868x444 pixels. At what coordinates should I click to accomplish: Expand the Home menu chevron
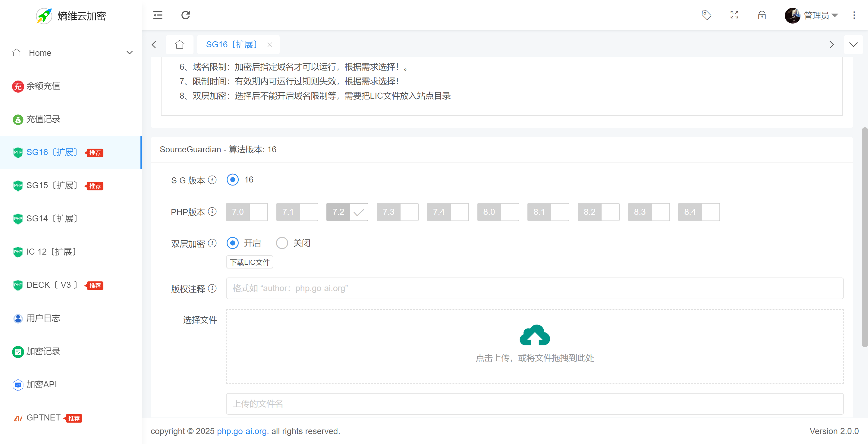[129, 53]
